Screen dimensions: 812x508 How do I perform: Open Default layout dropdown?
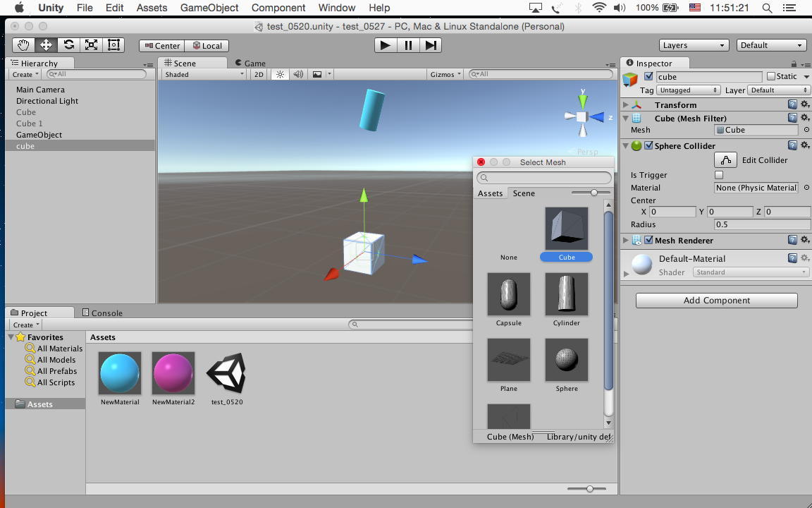771,45
